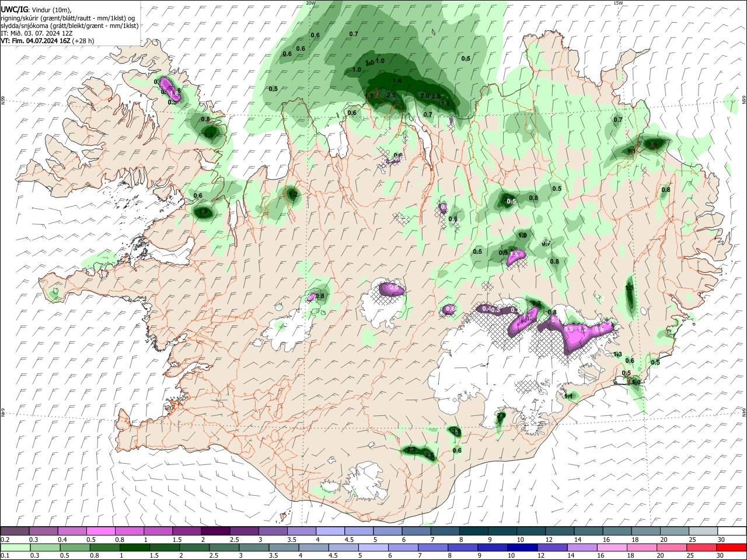Click the '2.2' precipitation value on the map
This screenshot has height=560, width=747.
click(x=411, y=450)
